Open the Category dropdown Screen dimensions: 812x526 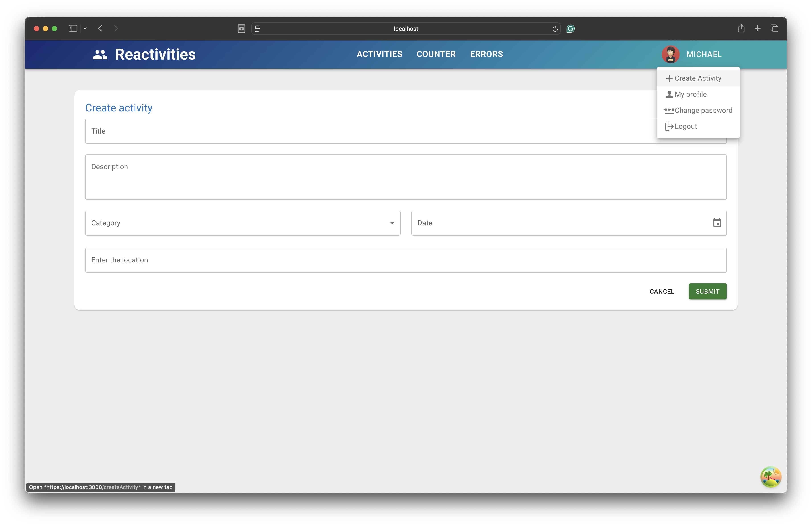[243, 223]
